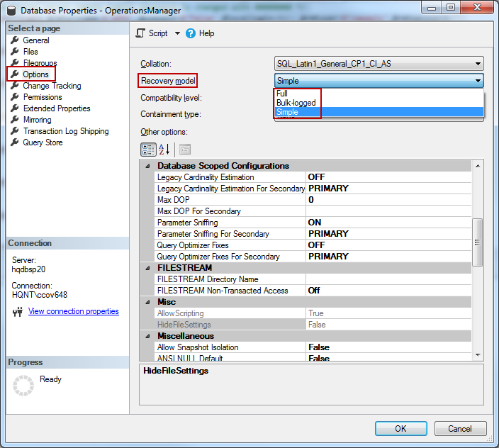Click the Script toolbar icon
Image resolution: width=499 pixels, height=448 pixels.
pyautogui.click(x=140, y=33)
